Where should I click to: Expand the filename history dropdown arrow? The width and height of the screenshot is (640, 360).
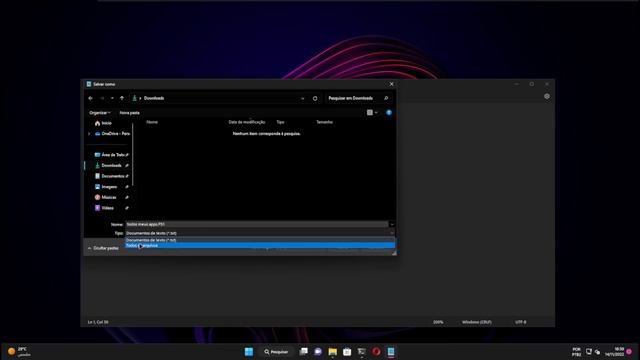(392, 224)
